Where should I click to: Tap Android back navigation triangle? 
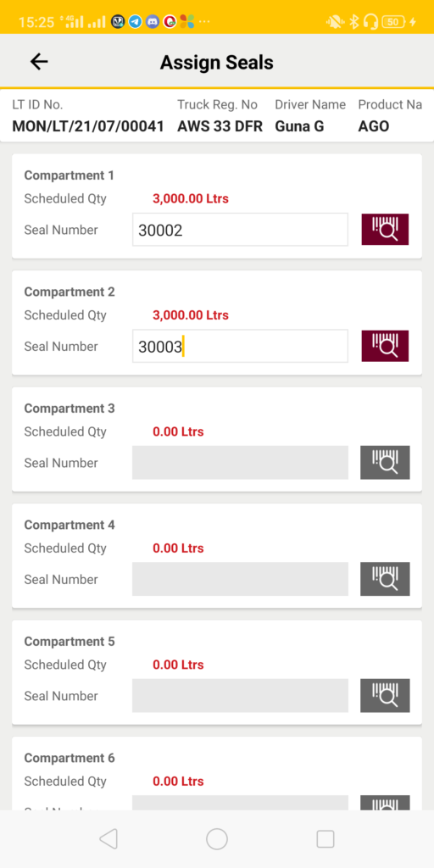pyautogui.click(x=108, y=839)
